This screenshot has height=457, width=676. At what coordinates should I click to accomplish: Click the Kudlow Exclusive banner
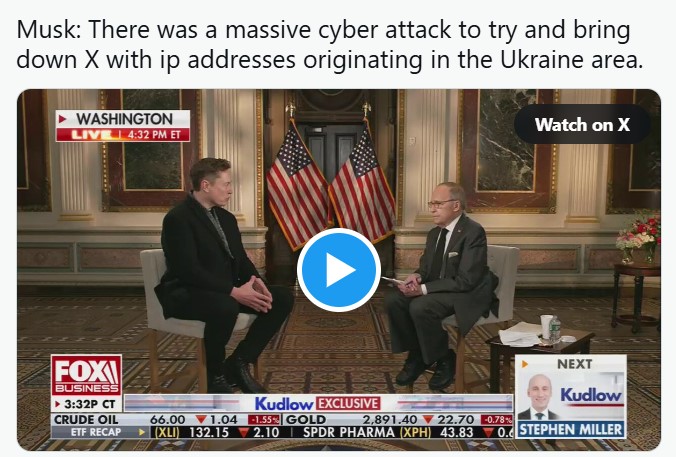tap(318, 404)
